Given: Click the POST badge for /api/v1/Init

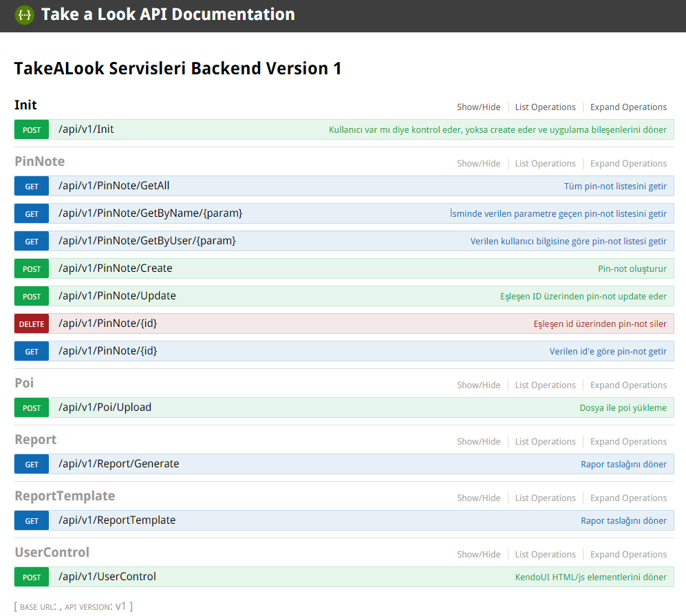Looking at the screenshot, I should click(x=32, y=130).
